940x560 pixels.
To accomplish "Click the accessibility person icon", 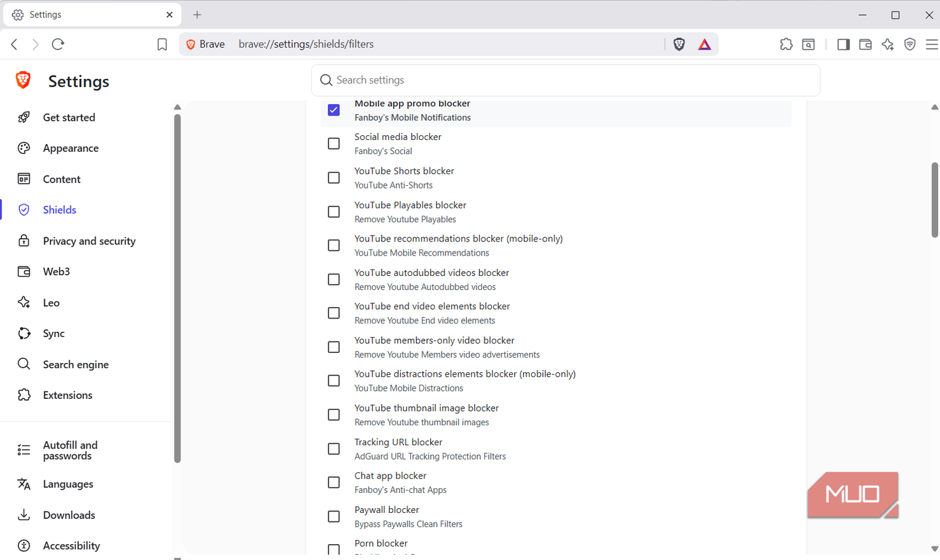I will [x=24, y=545].
